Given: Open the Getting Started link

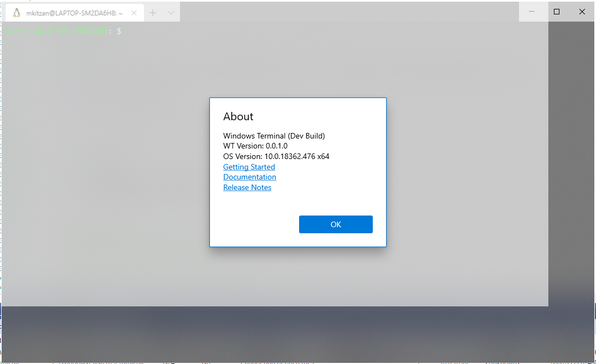Looking at the screenshot, I should pos(249,167).
